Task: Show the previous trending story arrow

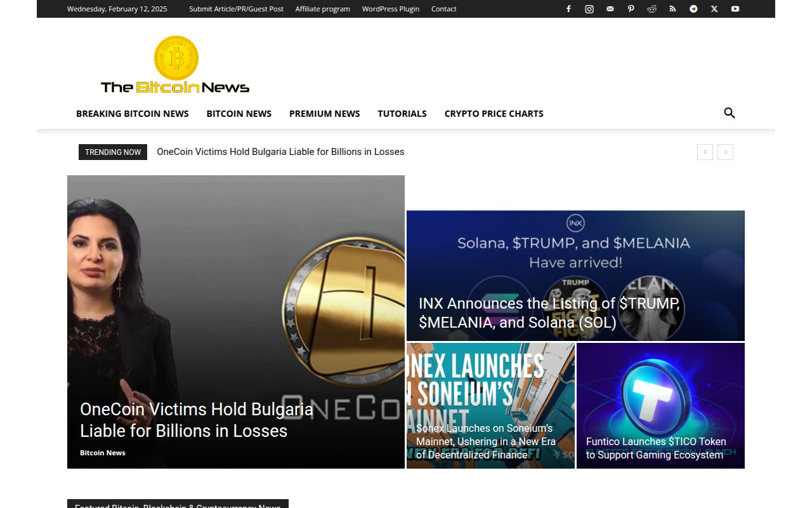Action: pos(705,152)
